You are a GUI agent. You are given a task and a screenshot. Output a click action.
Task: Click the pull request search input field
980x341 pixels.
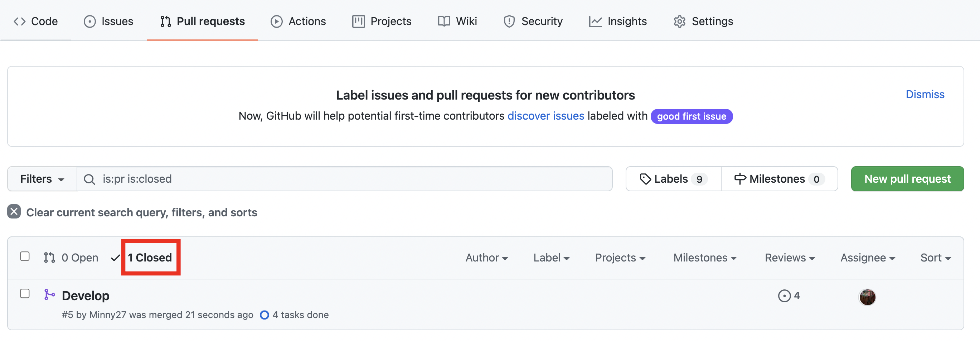coord(343,179)
